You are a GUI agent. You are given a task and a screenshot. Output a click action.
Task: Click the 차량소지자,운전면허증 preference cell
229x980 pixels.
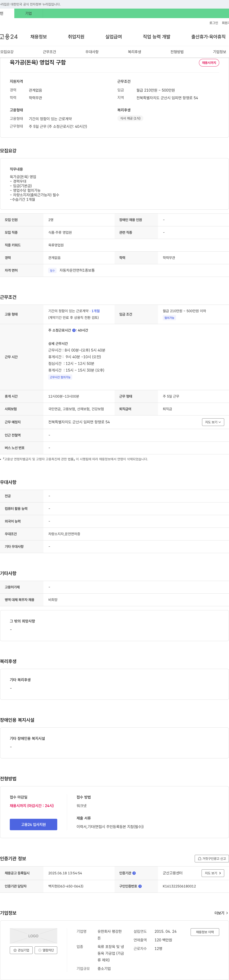pyautogui.click(x=64, y=534)
